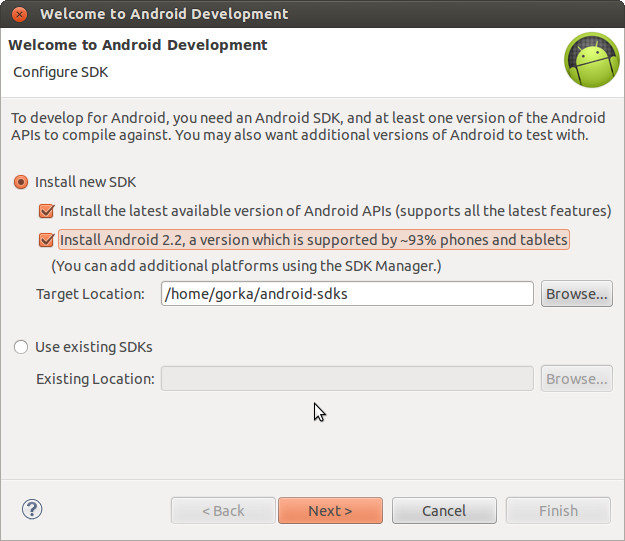This screenshot has height=541, width=625.
Task: Go back with the < Back button
Action: click(222, 511)
